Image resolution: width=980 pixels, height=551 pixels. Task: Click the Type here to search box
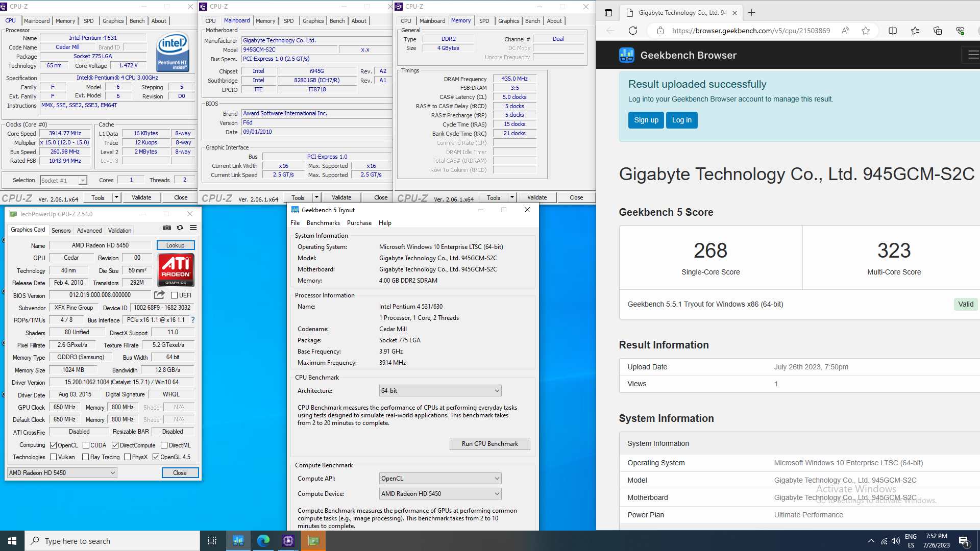coord(112,541)
